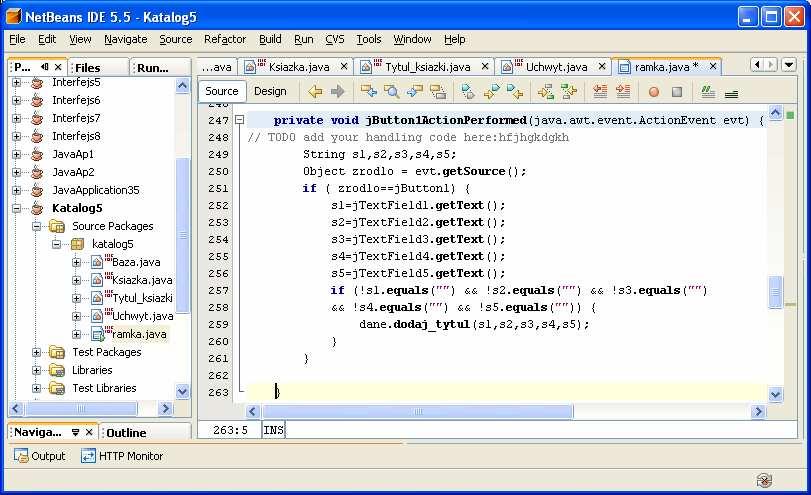Click the gray forward navigation arrow
Image resolution: width=811 pixels, height=495 pixels.
pos(338,92)
